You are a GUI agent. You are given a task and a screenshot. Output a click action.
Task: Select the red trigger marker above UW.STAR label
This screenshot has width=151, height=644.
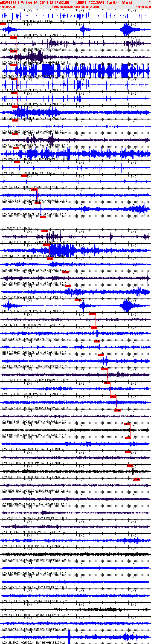pyautogui.click(x=113, y=397)
